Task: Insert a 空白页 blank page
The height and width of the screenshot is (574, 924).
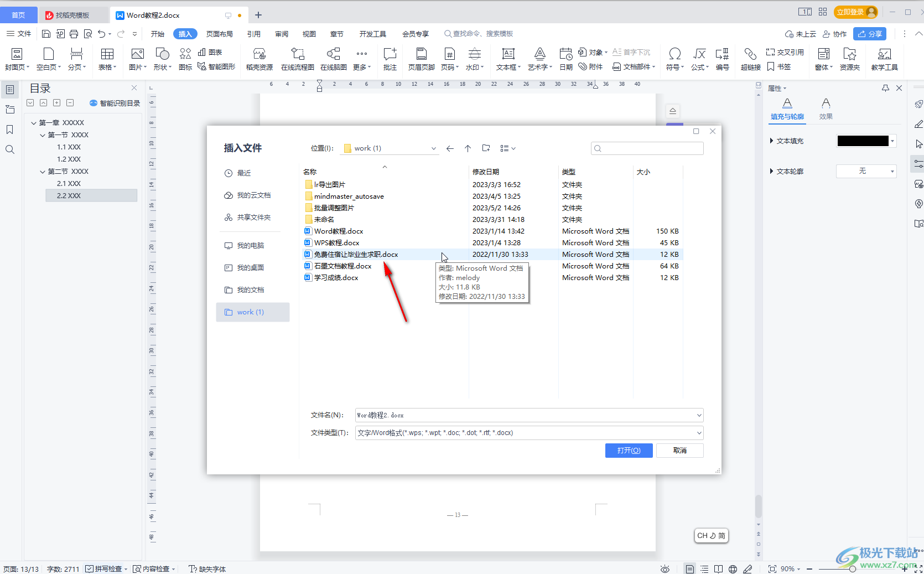Action: click(49, 59)
